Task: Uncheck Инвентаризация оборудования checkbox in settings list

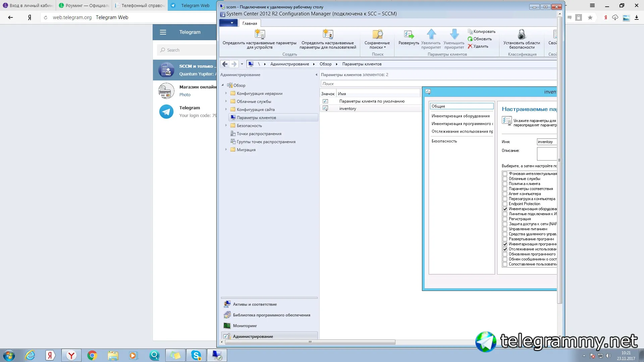Action: click(x=505, y=209)
